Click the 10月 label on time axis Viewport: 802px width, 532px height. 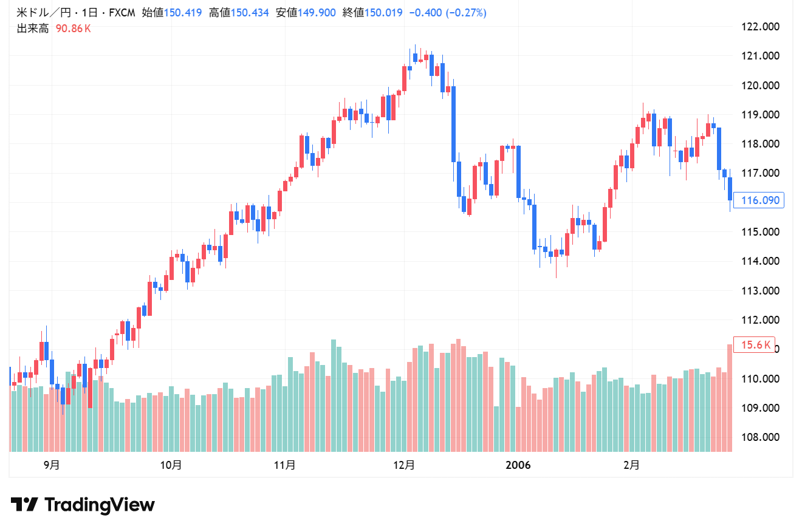click(171, 465)
